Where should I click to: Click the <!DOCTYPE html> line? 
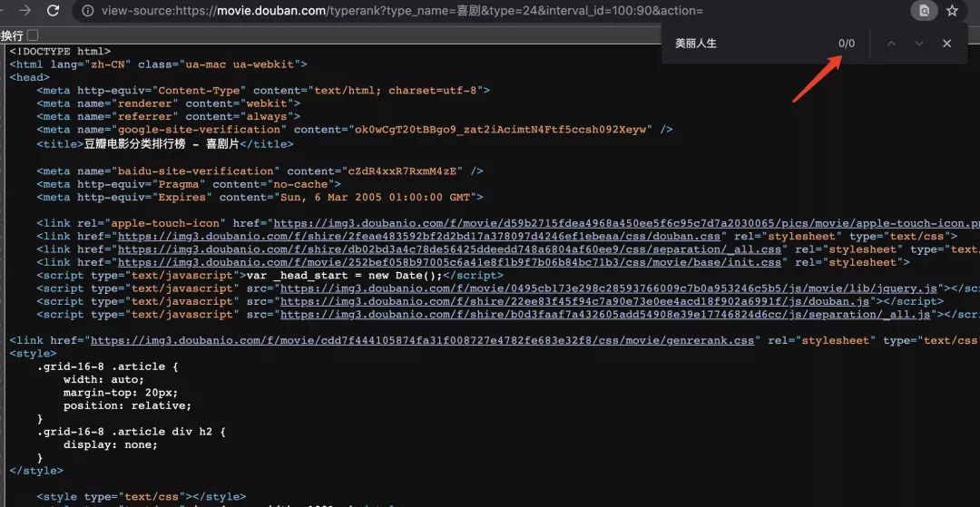pos(60,51)
